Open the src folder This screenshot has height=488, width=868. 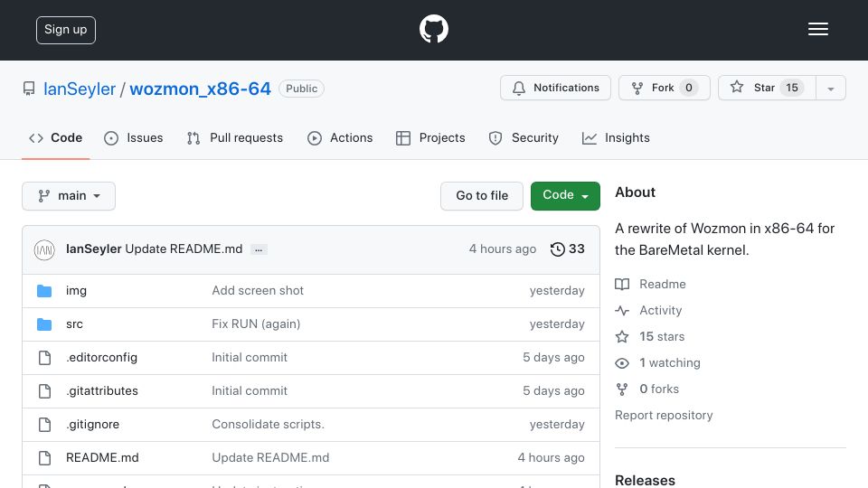[74, 324]
